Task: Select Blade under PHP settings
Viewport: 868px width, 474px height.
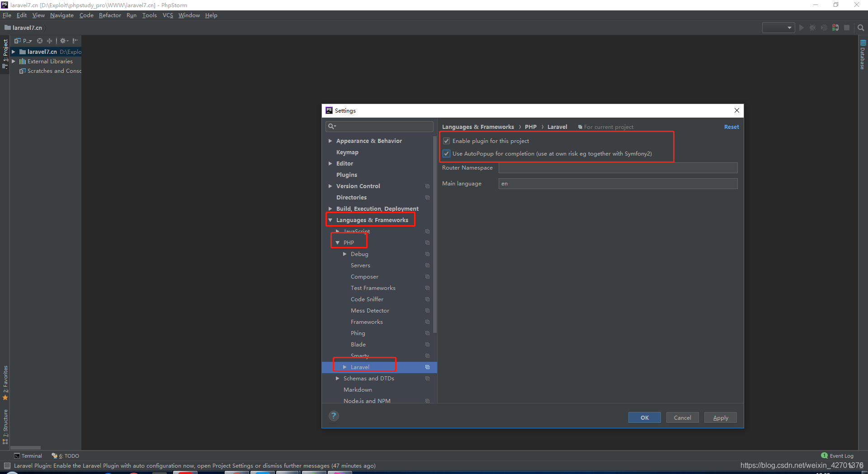Action: tap(358, 345)
